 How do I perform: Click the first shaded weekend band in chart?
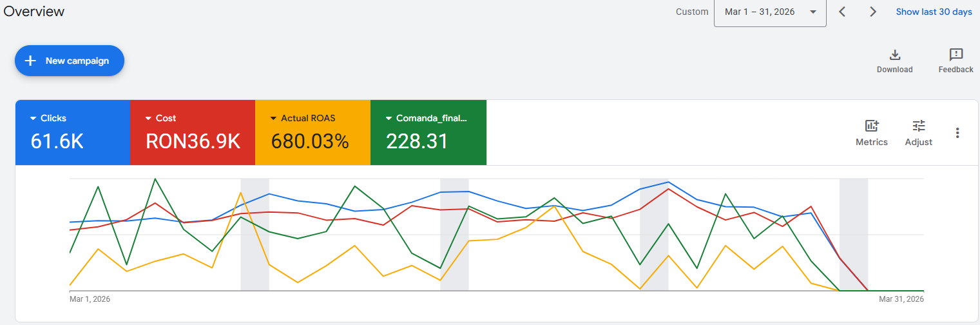255,235
